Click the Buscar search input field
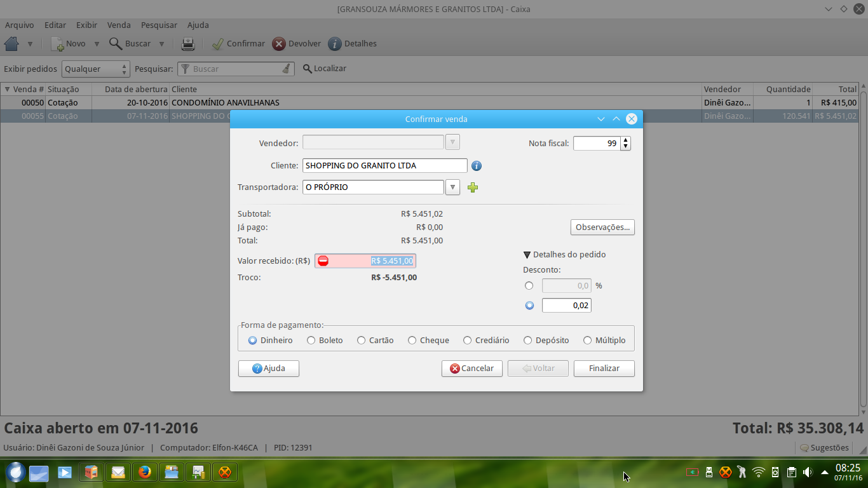Viewport: 868px width, 488px height. point(235,69)
